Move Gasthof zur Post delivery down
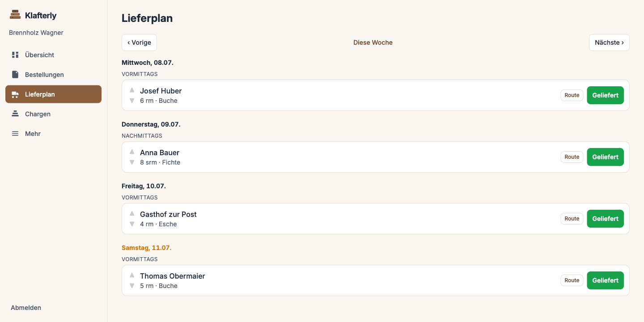The height and width of the screenshot is (322, 644). pos(132,224)
